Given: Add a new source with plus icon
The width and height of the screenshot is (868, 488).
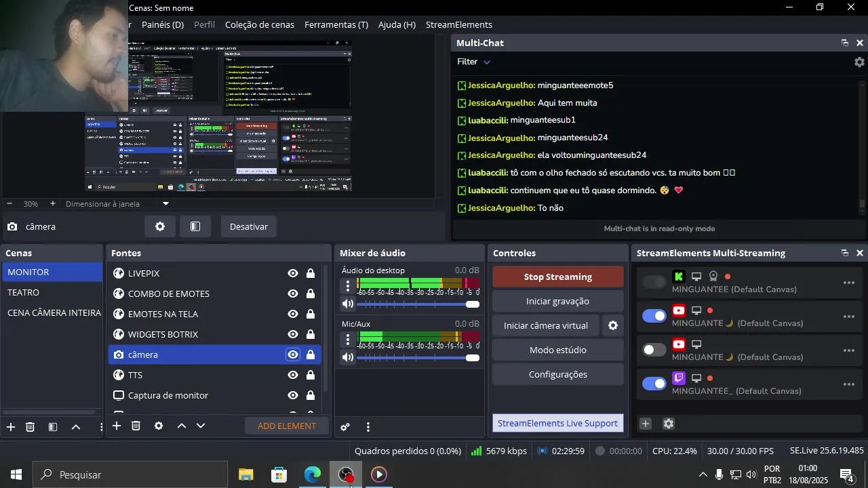Looking at the screenshot, I should coord(117,426).
